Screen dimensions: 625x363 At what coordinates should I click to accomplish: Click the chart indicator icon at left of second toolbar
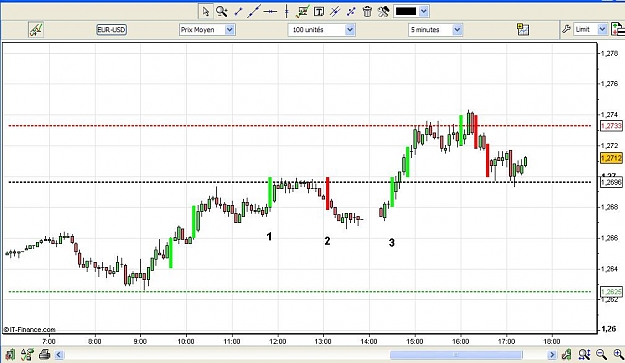tap(36, 29)
